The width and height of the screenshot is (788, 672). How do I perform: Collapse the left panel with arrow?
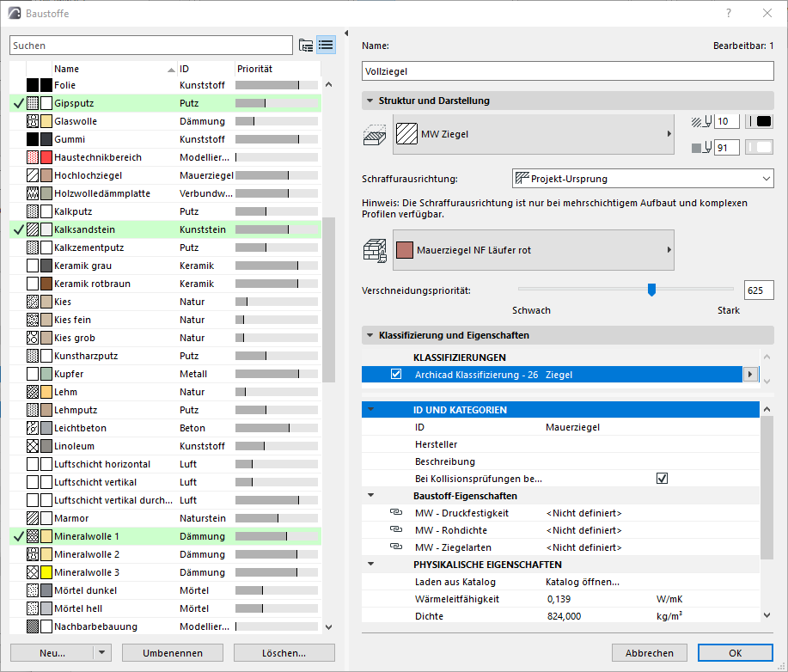click(x=346, y=34)
